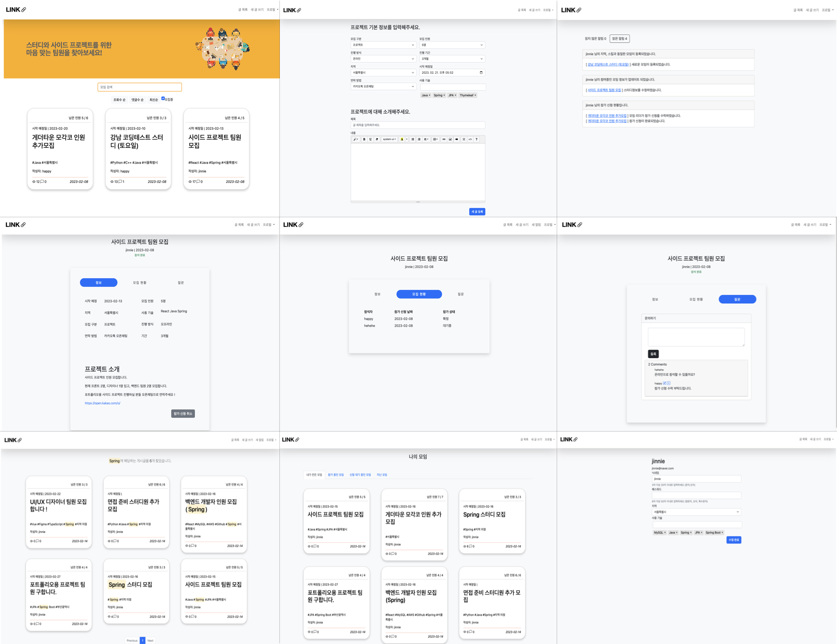Screen dimensions: 837x644
Task: Switch to the 읽은 알림 4 tab
Action: [619, 39]
